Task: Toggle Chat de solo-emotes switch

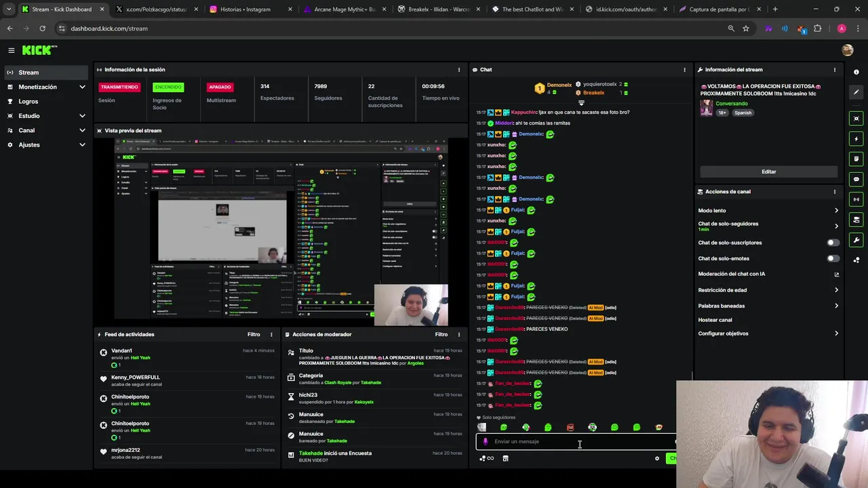Action: pyautogui.click(x=833, y=258)
